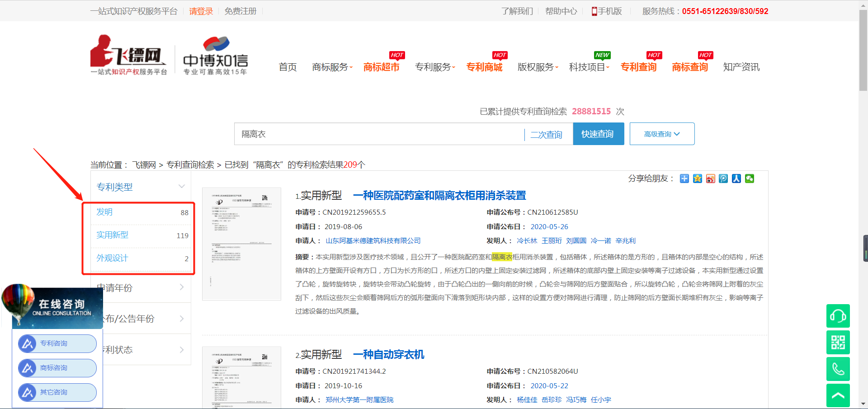Open patent title 一种医院配药室和隔离衣柜用消杀装置

[439, 195]
